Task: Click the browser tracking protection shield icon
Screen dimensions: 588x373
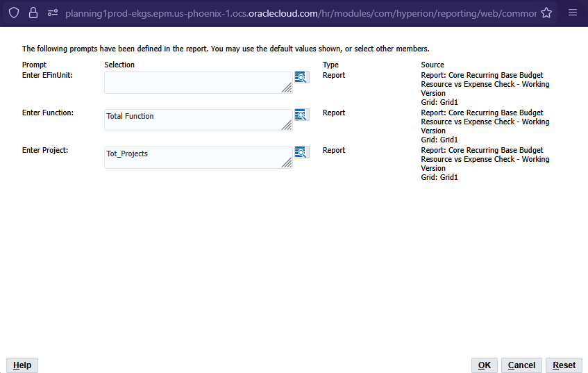Action: (14, 13)
